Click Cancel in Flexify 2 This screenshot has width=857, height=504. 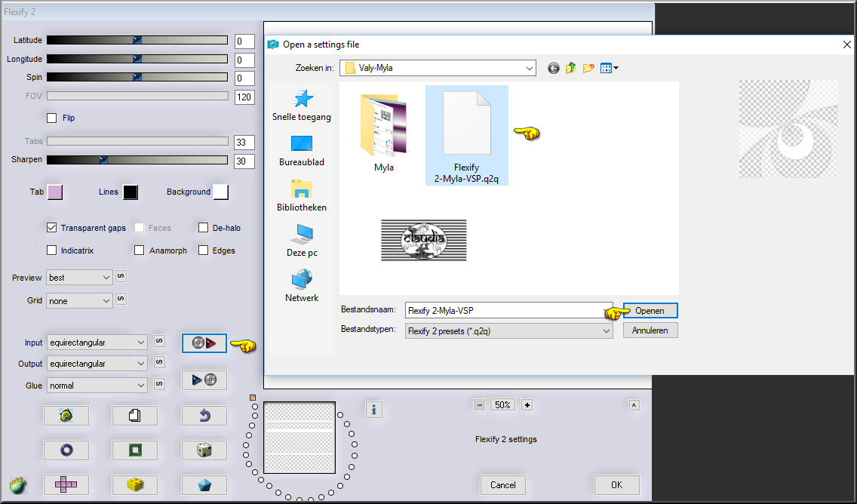pos(503,485)
